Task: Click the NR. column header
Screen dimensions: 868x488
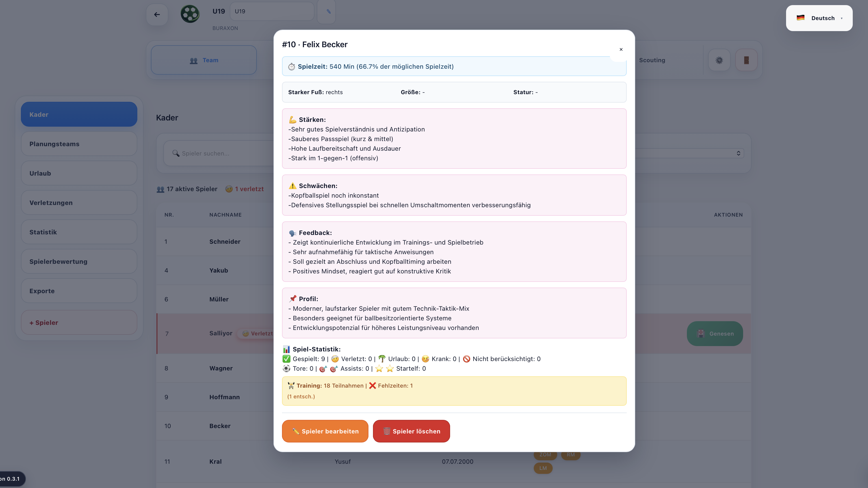Action: [169, 215]
